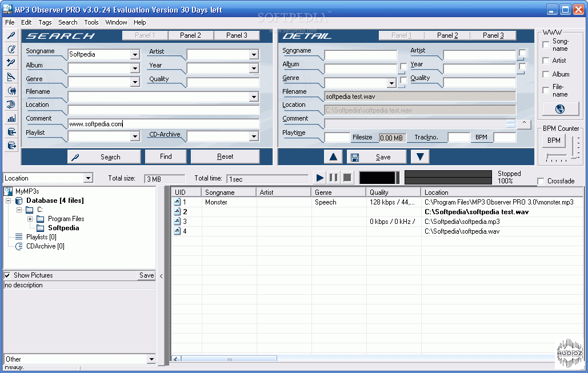Tick the checkbox beside Detail Album field
The width and height of the screenshot is (588, 373).
tap(403, 67)
